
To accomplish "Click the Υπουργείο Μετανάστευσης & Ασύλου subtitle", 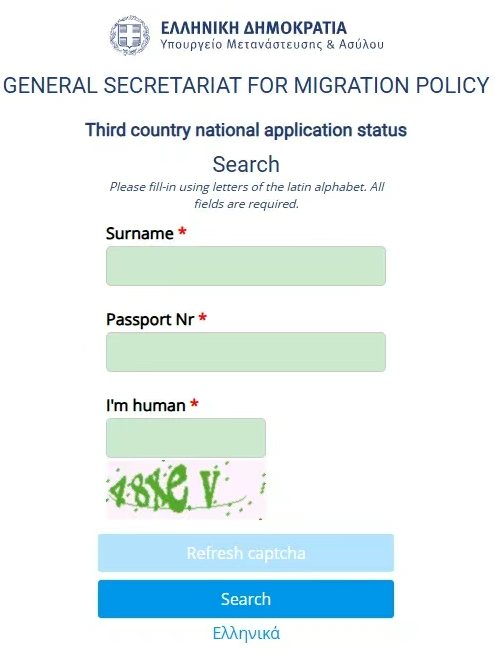I will 272,45.
